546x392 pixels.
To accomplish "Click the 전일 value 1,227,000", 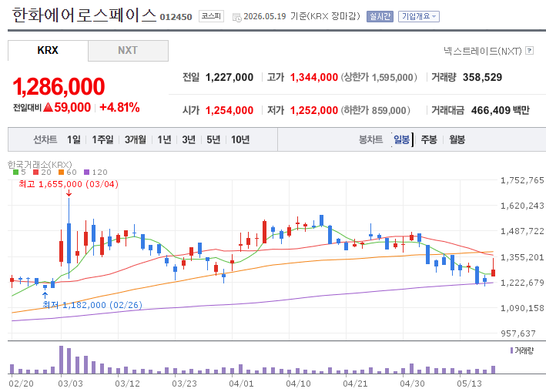I will (229, 77).
